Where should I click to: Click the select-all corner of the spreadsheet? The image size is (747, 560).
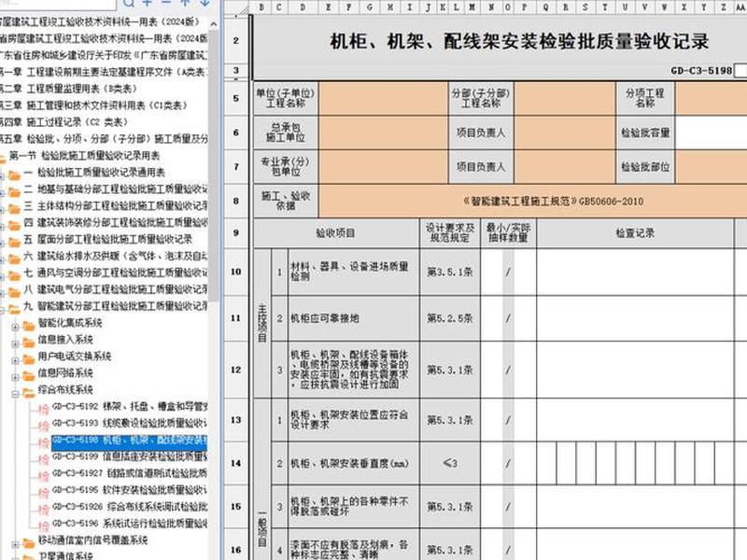[x=236, y=7]
